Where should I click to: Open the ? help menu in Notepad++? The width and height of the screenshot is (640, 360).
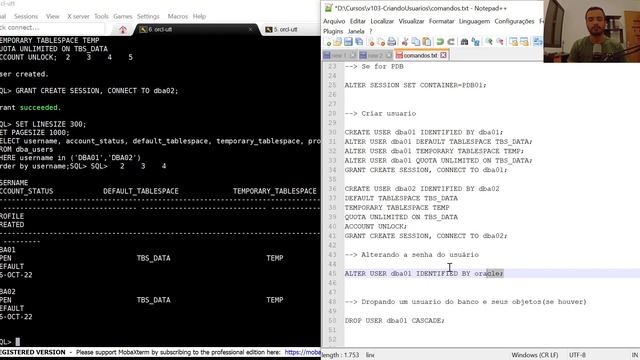pos(371,31)
